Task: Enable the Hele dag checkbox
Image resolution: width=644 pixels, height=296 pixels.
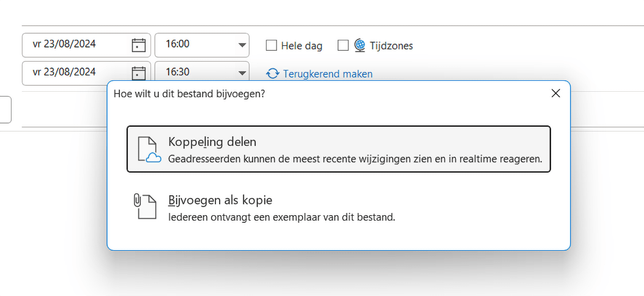Action: click(x=271, y=45)
